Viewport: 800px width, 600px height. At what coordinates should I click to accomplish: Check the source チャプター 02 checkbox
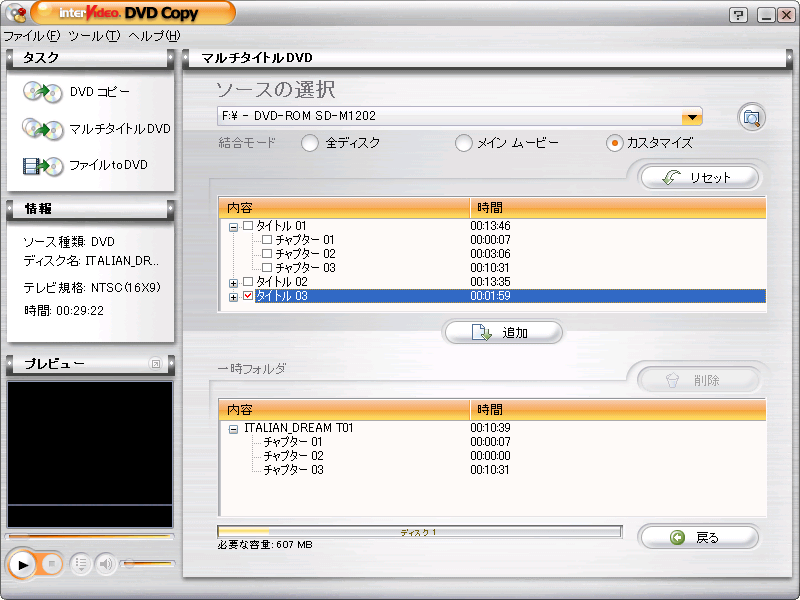pyautogui.click(x=267, y=254)
